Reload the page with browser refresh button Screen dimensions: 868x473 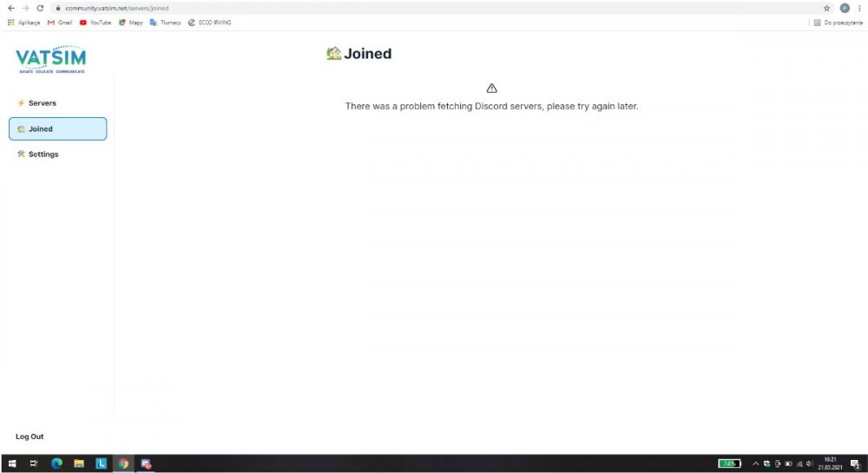click(40, 8)
